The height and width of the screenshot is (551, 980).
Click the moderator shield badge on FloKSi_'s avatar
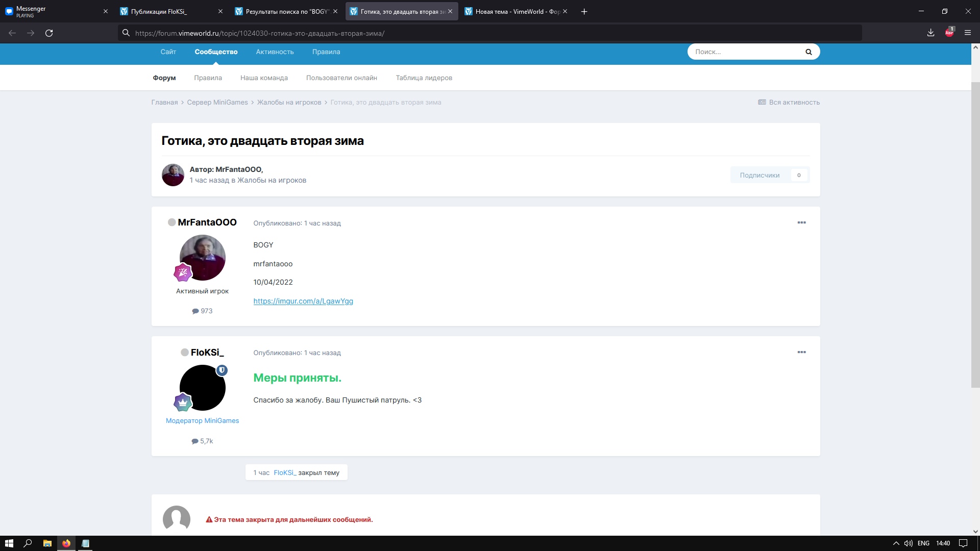222,370
